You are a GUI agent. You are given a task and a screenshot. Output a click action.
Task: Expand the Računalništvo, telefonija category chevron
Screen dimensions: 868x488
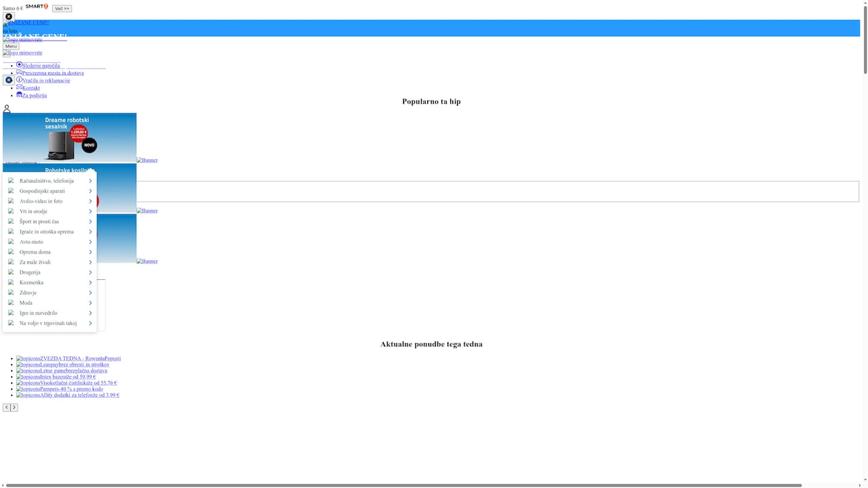pyautogui.click(x=90, y=180)
